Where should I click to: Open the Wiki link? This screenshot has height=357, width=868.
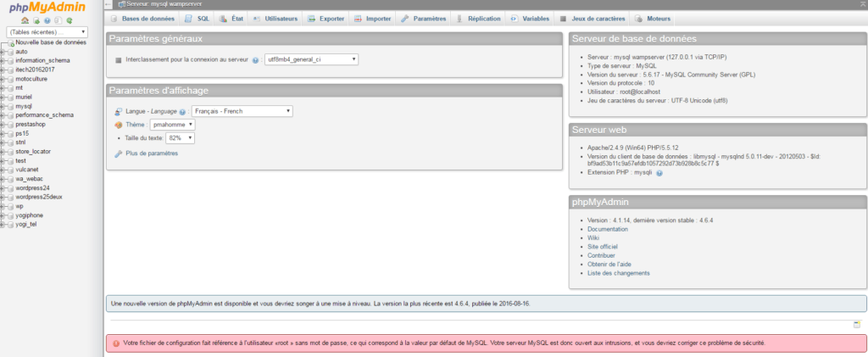coord(593,238)
